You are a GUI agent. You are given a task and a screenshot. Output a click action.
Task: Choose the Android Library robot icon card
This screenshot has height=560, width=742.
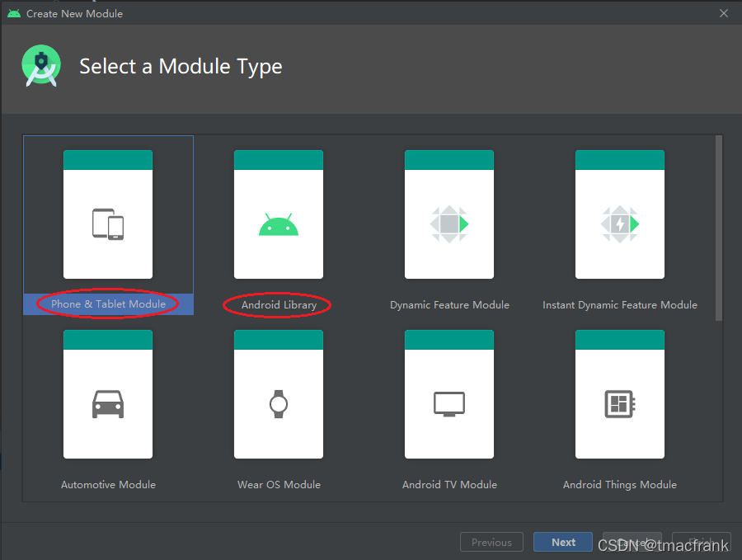279,214
